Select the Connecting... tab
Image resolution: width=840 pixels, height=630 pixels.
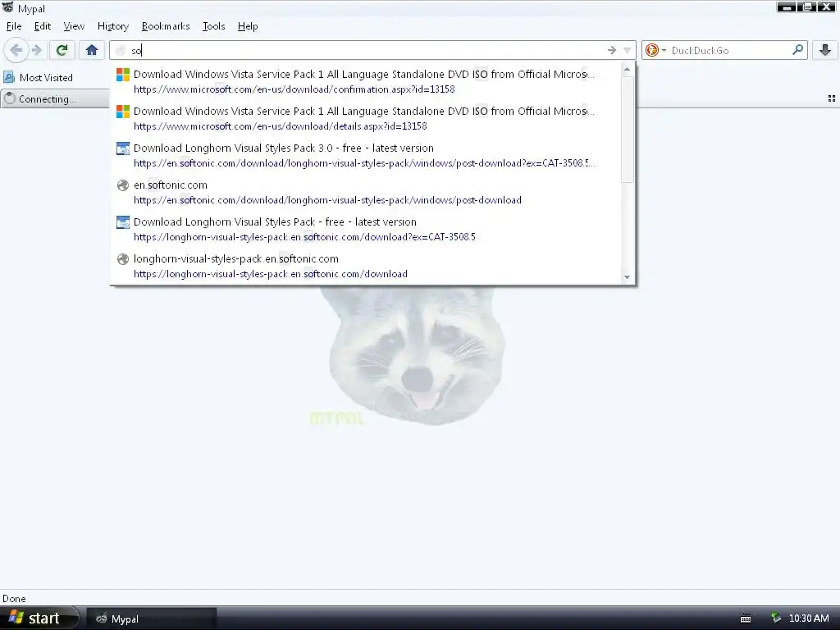55,98
